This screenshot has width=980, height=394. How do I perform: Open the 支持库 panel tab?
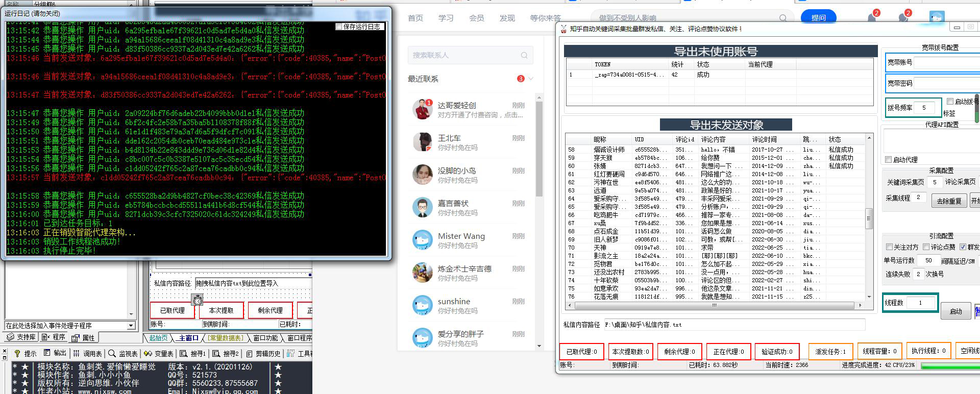[x=21, y=337]
